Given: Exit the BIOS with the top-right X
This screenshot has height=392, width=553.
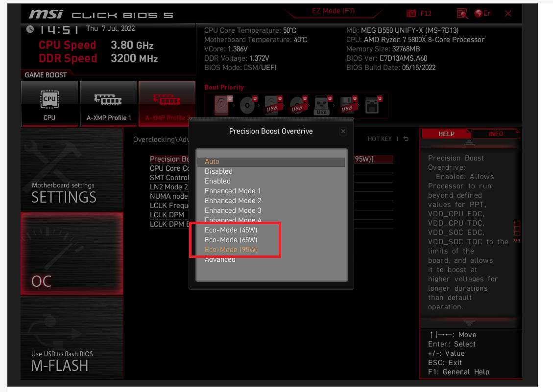Looking at the screenshot, I should (508, 13).
